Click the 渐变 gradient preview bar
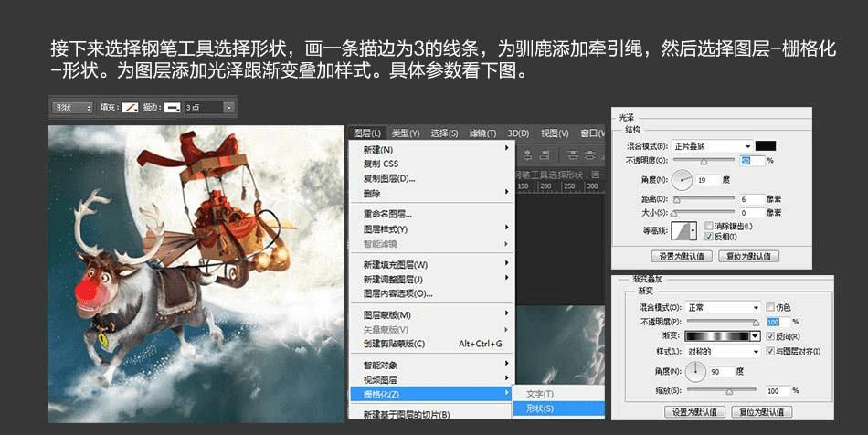Viewport: 868px width, 435px height. (717, 336)
